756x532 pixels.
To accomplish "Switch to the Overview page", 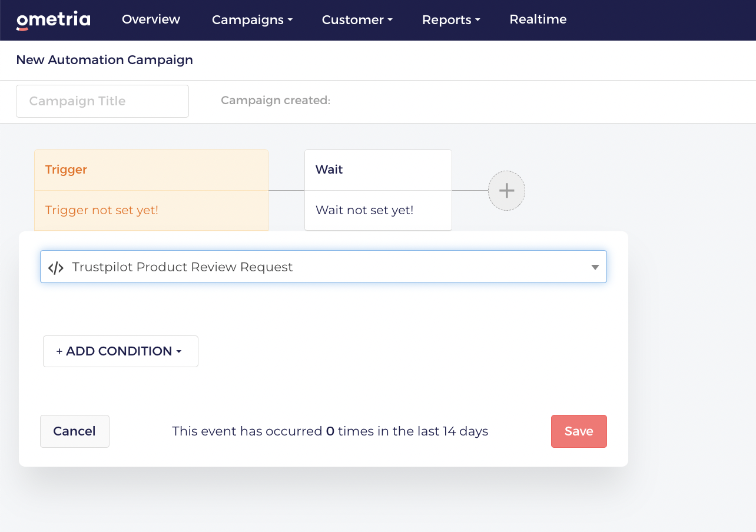I will pyautogui.click(x=151, y=19).
